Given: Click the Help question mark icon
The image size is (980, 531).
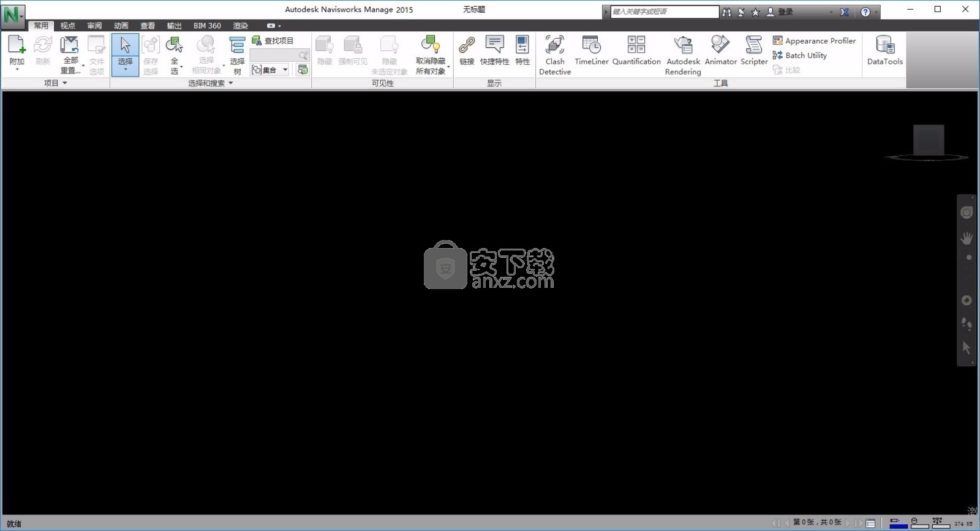Looking at the screenshot, I should tap(865, 12).
